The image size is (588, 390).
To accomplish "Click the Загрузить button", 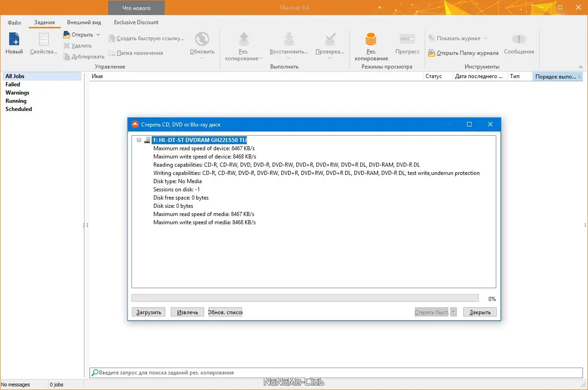I will click(148, 312).
